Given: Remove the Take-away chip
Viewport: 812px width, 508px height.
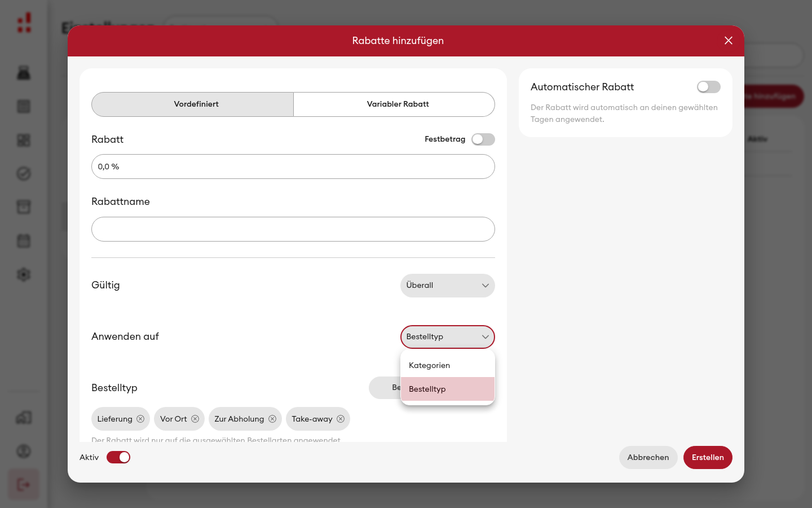Looking at the screenshot, I should pyautogui.click(x=341, y=419).
